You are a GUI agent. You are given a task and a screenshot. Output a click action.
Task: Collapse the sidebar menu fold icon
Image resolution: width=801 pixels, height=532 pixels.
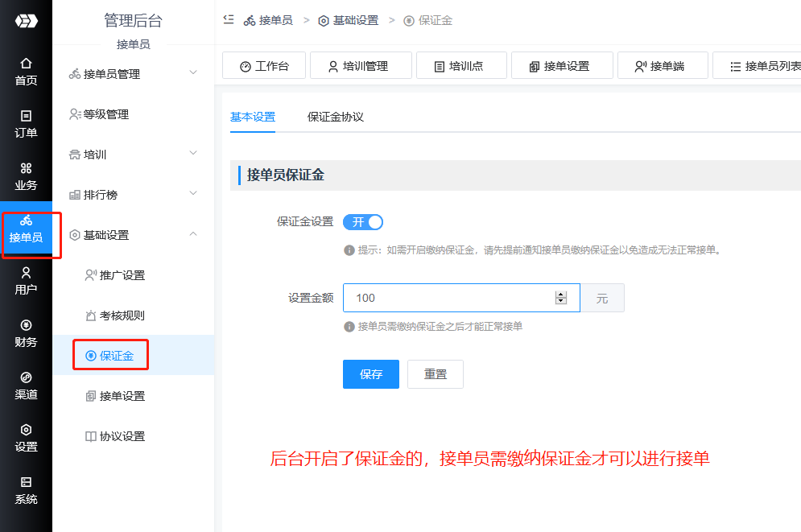[229, 20]
